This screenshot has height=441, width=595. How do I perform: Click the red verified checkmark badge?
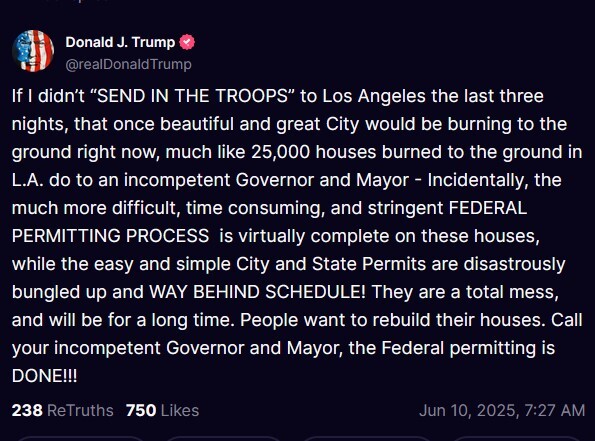pyautogui.click(x=187, y=42)
